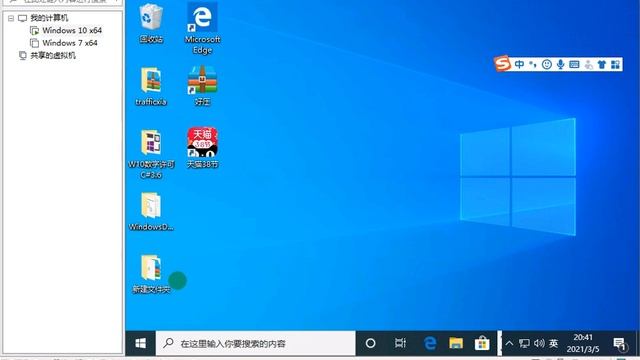
Task: Select the WindowsD... folder icon
Action: 151,211
